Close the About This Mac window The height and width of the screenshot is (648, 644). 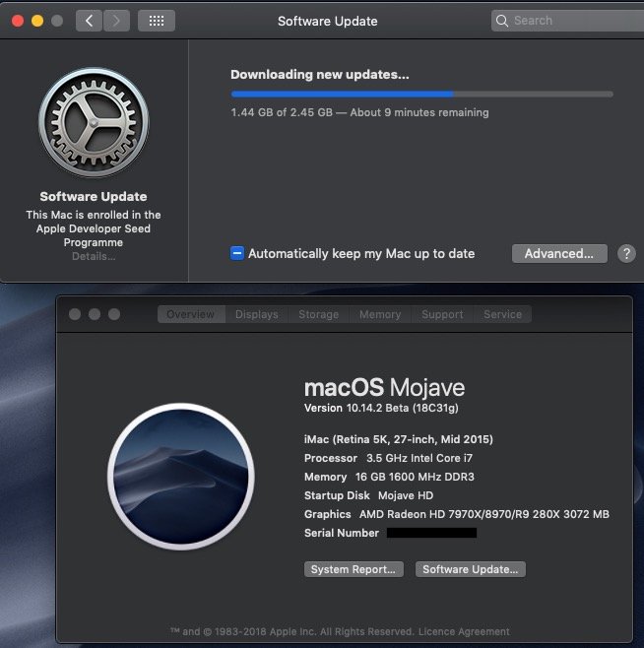coord(75,314)
